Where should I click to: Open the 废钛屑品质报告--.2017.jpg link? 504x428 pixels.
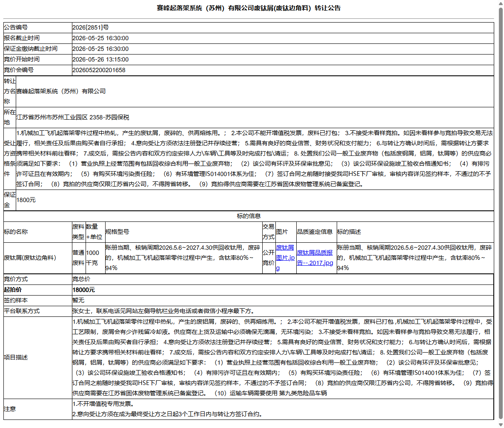coord(315,258)
